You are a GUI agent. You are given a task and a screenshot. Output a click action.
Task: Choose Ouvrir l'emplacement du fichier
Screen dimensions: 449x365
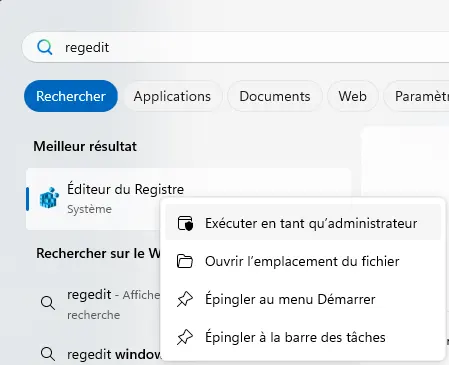(303, 261)
